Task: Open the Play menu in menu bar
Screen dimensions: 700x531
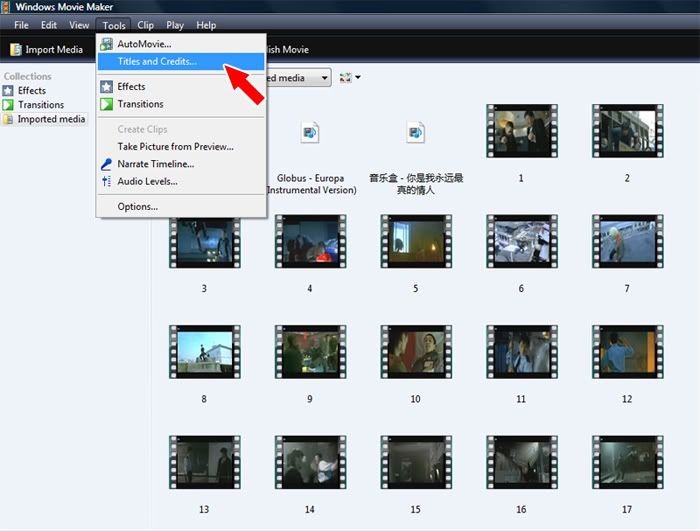Action: [x=175, y=25]
